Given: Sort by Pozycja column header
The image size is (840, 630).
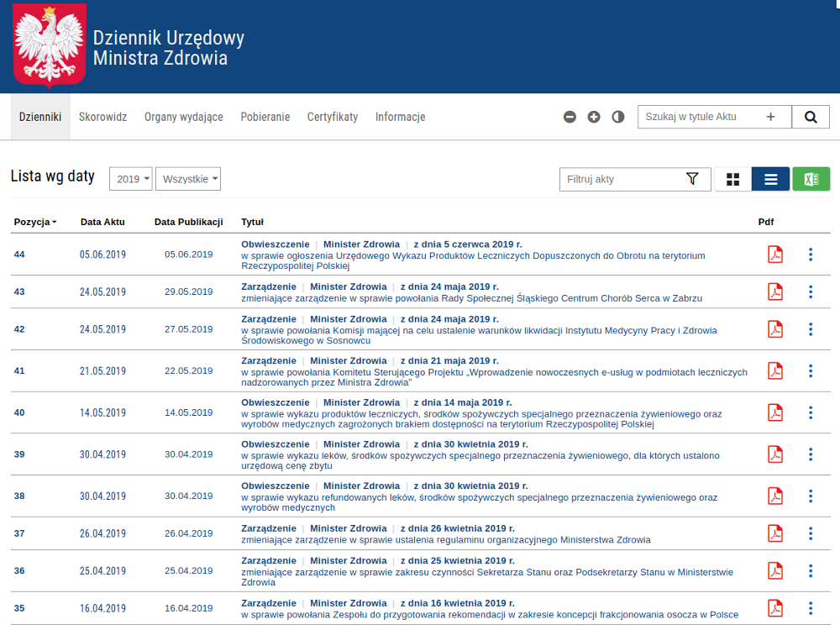Looking at the screenshot, I should pos(35,223).
